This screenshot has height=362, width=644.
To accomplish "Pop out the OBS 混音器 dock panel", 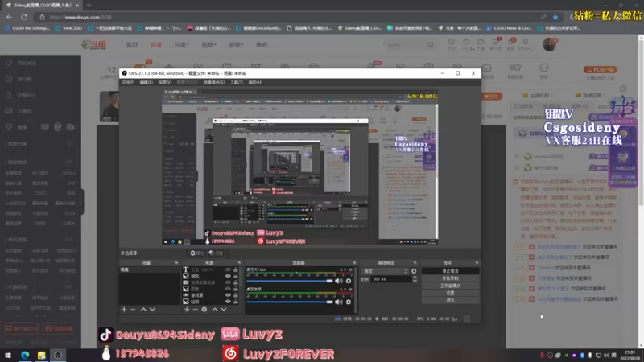I will tap(354, 263).
